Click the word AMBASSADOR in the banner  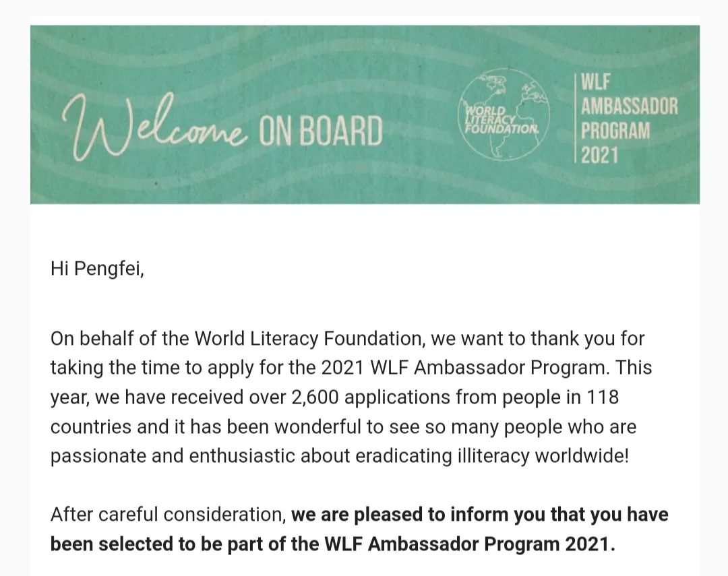point(629,106)
